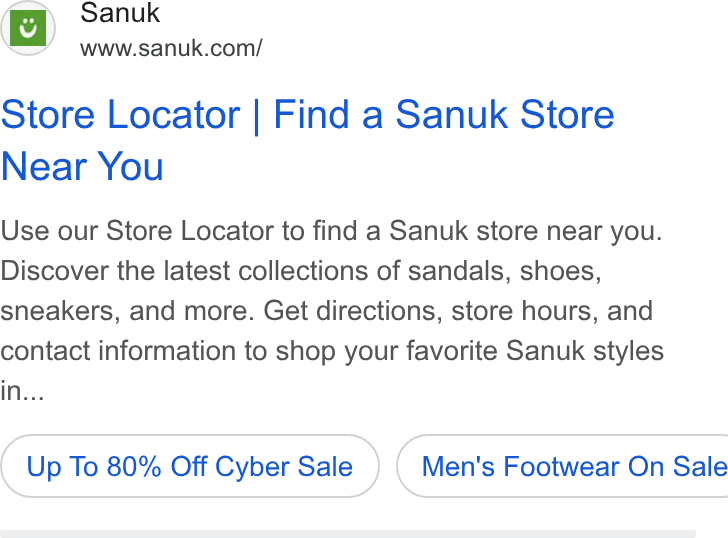Click "Find a Sanuk Store" in the title

444,115
